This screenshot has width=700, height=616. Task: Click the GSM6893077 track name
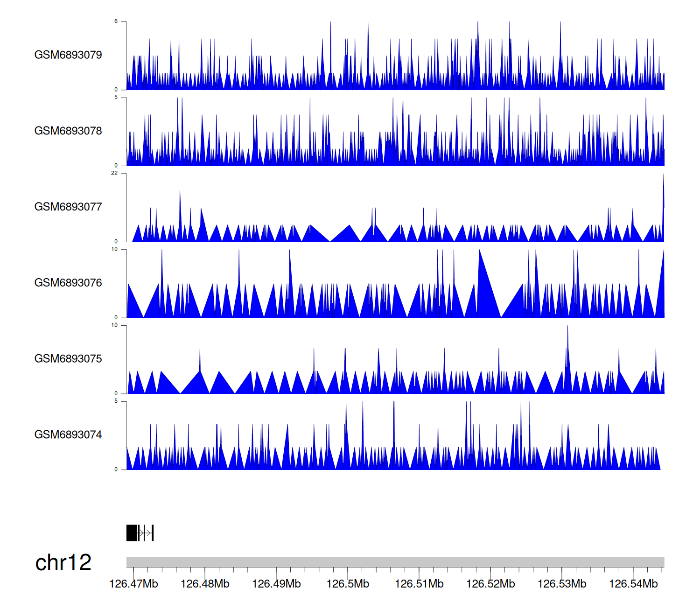pyautogui.click(x=68, y=207)
